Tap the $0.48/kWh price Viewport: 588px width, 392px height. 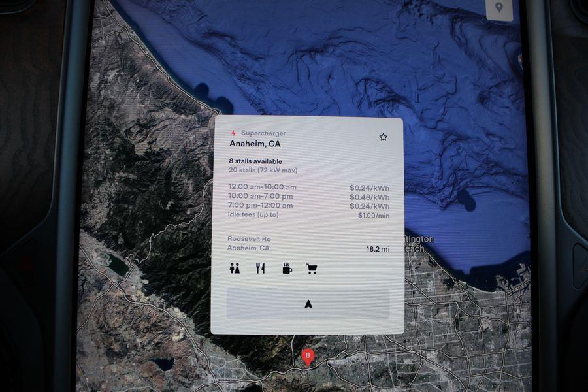369,197
